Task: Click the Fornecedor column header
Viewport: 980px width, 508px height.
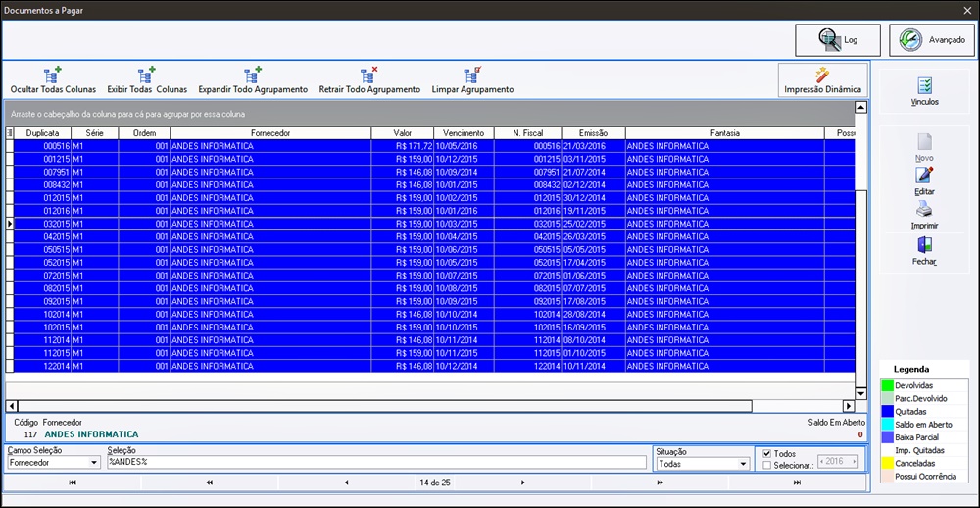Action: 270,133
